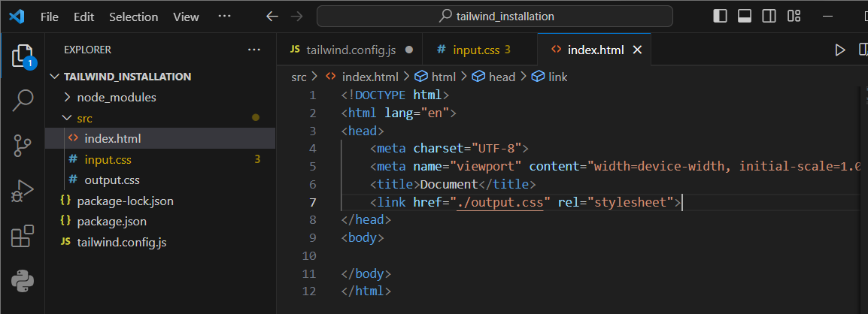Run the file with play button
The height and width of the screenshot is (314, 868).
[x=839, y=50]
